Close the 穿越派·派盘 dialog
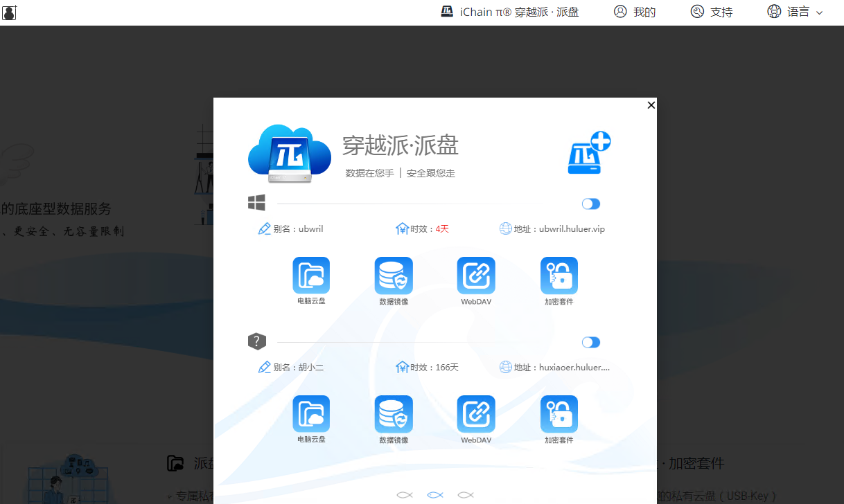 651,105
